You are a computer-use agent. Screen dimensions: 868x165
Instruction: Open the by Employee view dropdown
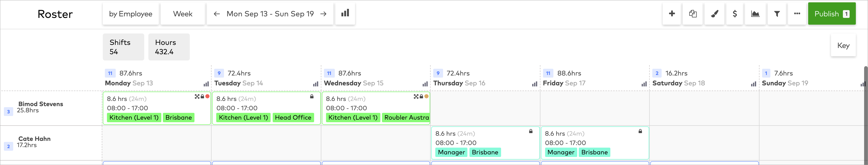pos(131,14)
